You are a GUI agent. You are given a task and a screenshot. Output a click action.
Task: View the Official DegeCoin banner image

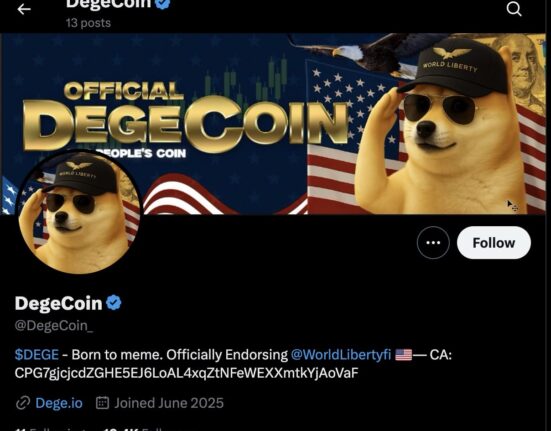click(273, 124)
